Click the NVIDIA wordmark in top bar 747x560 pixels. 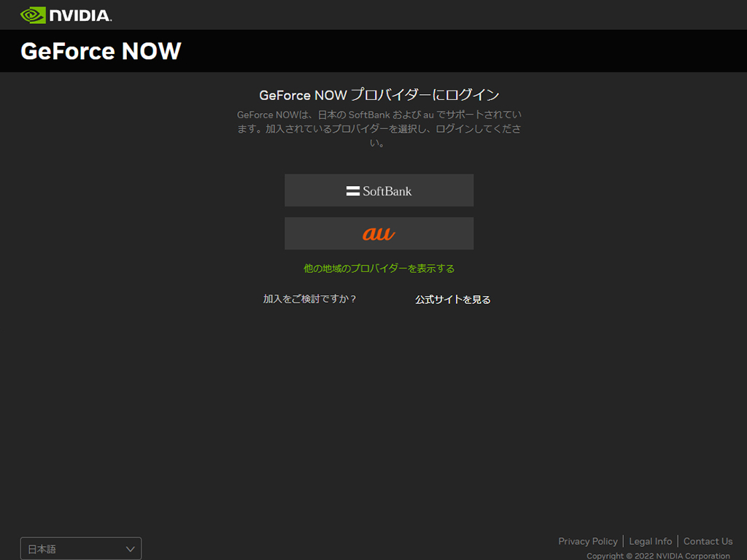[x=80, y=16]
